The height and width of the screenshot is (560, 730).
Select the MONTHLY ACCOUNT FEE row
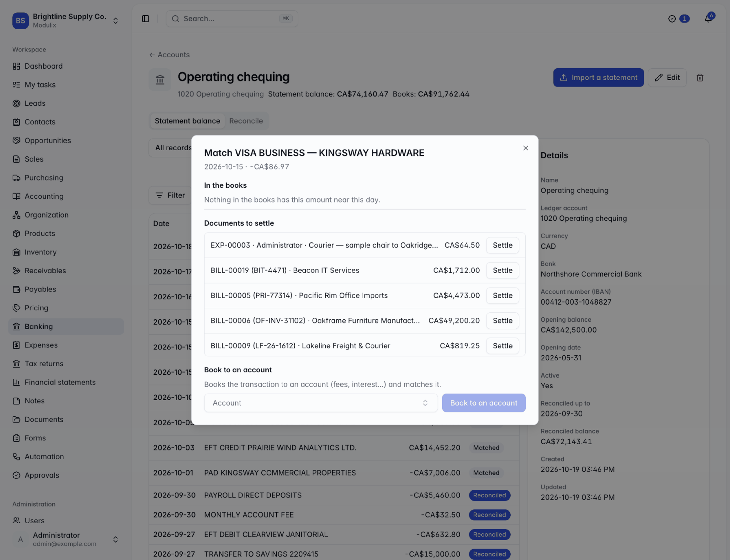pyautogui.click(x=334, y=515)
